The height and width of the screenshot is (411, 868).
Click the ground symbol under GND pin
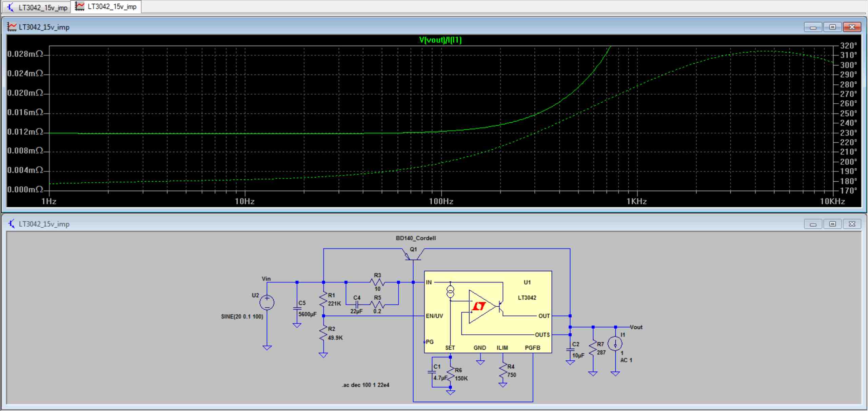click(x=480, y=362)
